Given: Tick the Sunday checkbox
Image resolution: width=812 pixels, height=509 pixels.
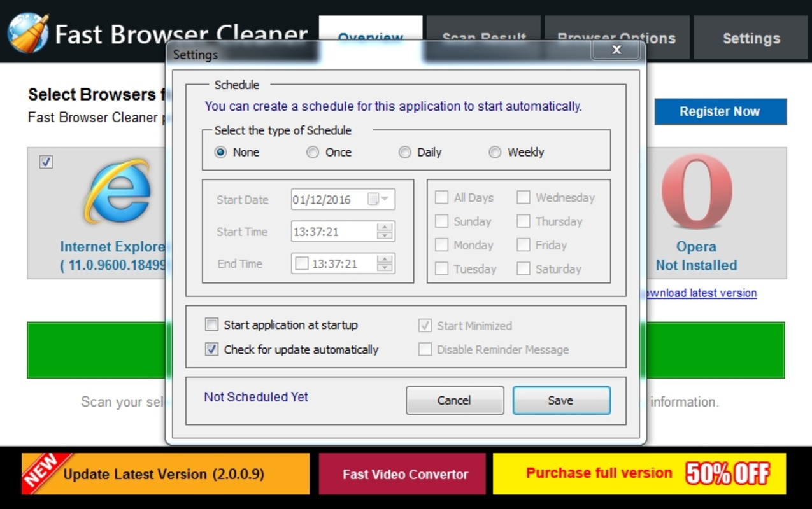Looking at the screenshot, I should coord(441,221).
